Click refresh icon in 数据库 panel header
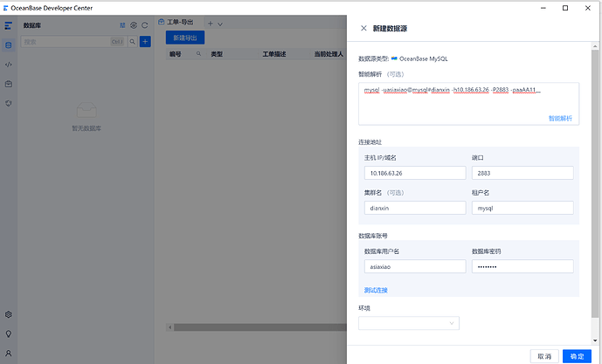The image size is (602, 364). click(145, 25)
